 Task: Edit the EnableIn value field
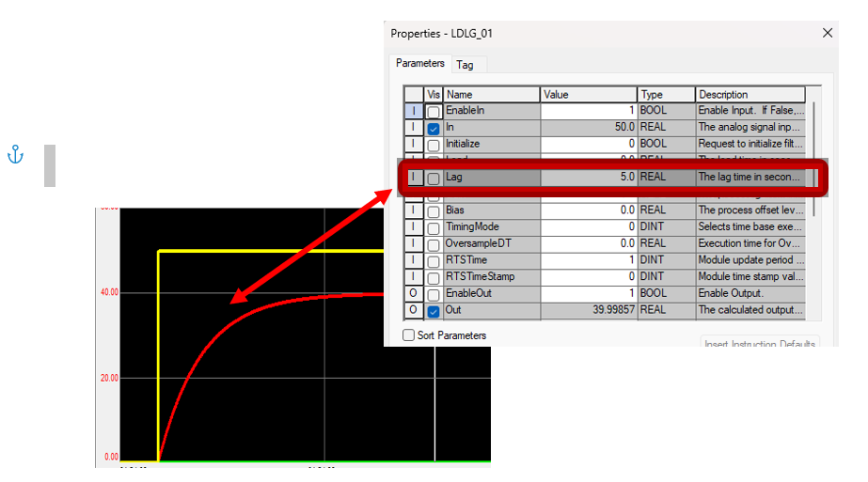pyautogui.click(x=589, y=111)
